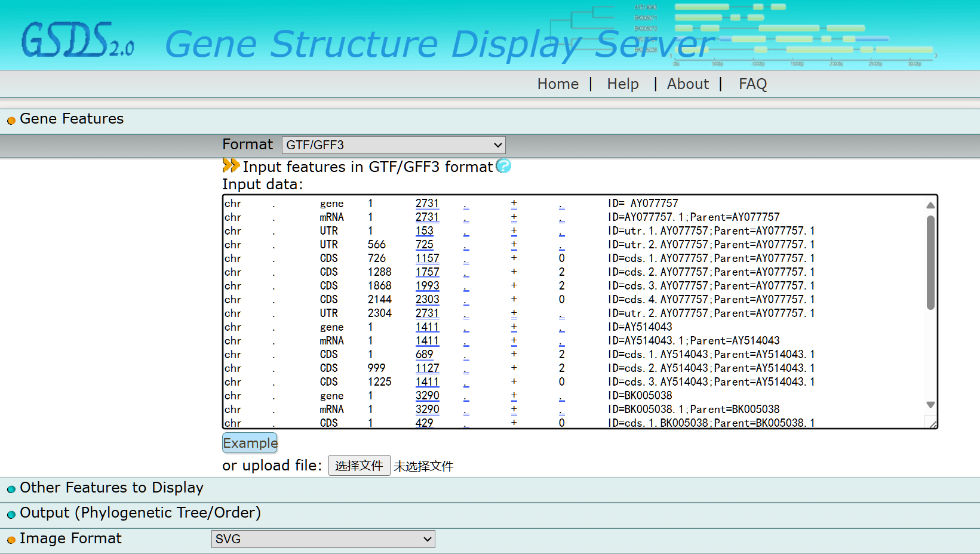Click the teal bullet beside Other Features to Display
The height and width of the screenshot is (554, 980).
point(11,490)
